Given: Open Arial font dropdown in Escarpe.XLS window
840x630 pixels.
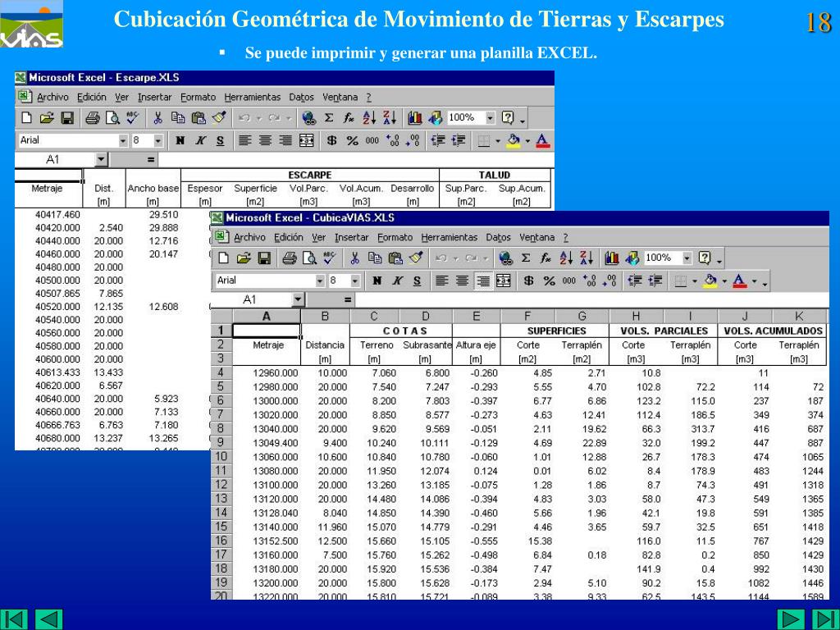Looking at the screenshot, I should [x=124, y=140].
